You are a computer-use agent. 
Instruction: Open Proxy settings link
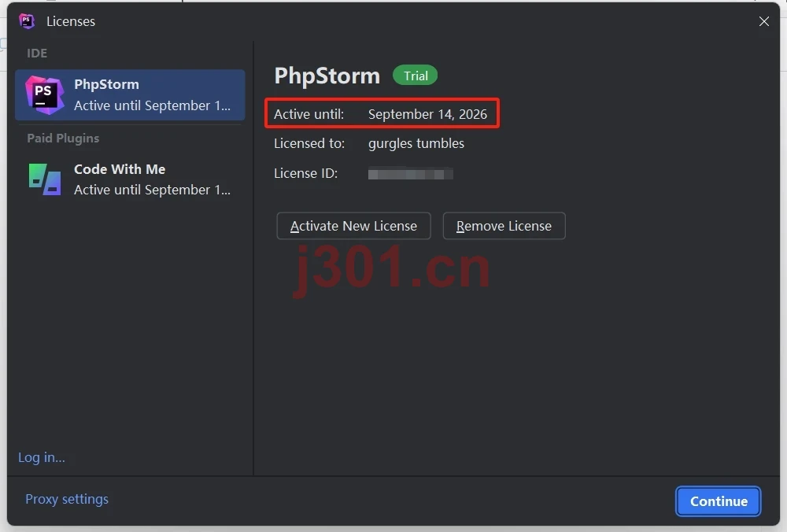[67, 499]
